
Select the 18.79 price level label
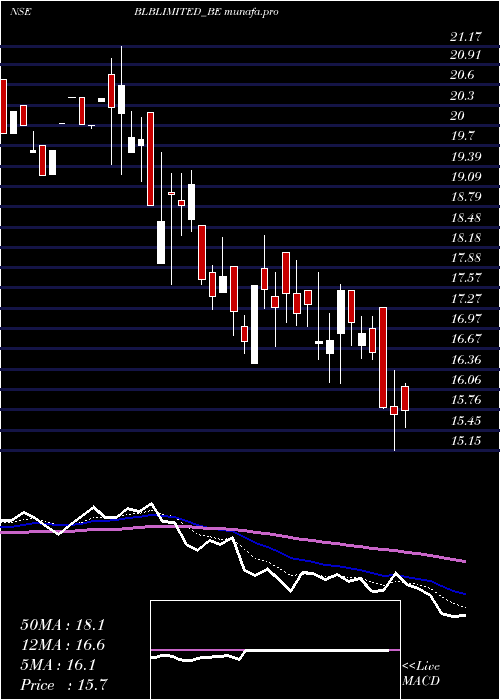click(x=466, y=197)
